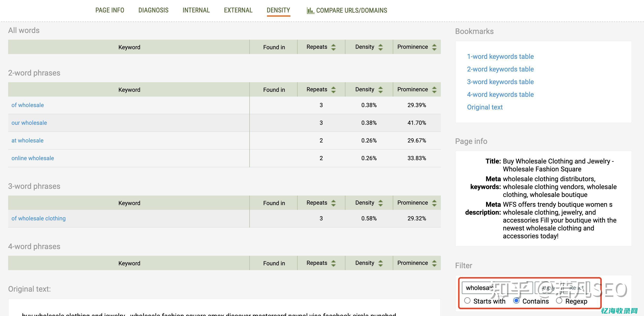Click Keyword header in All words table
The image size is (644, 316).
(x=129, y=47)
